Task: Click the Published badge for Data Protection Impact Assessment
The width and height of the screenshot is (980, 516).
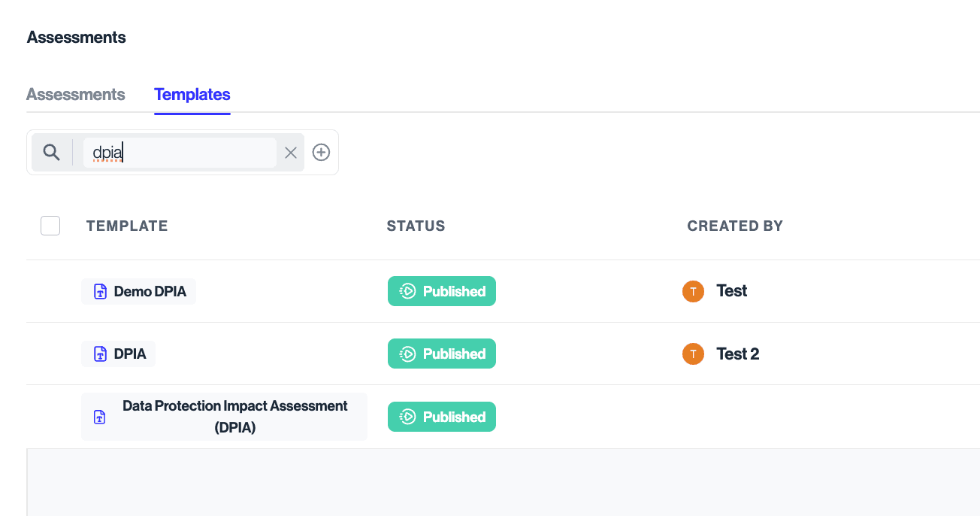Action: pos(442,417)
